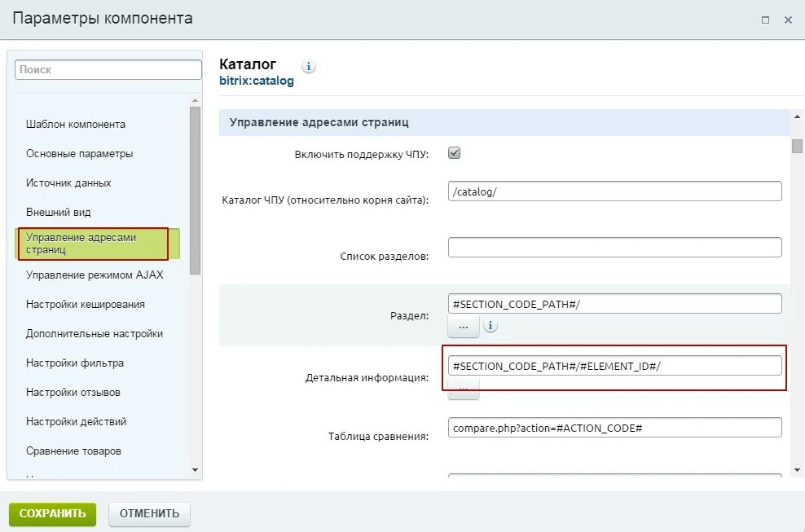805x532 pixels.
Task: Click the sidebar list scroll-down arrow
Action: pyautogui.click(x=195, y=470)
